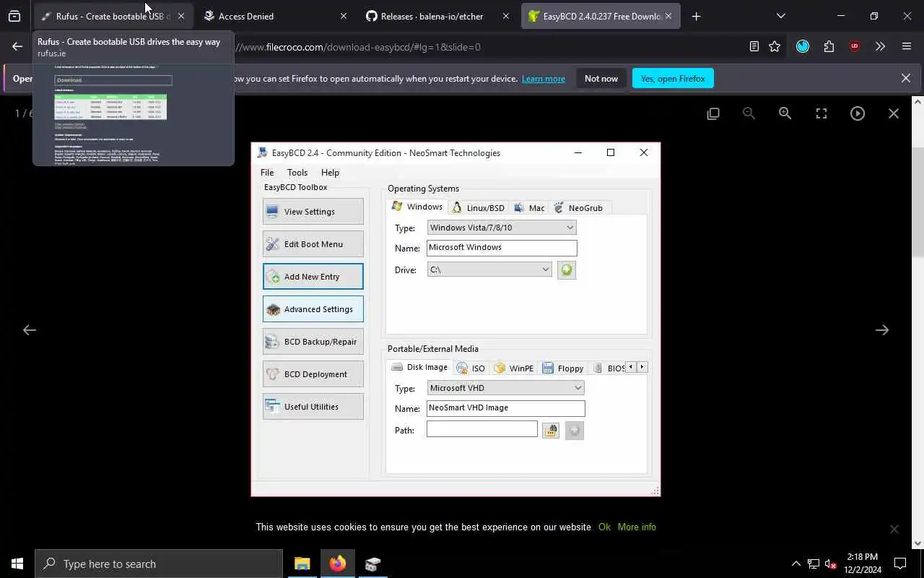Go to previous slide arrow
Image resolution: width=924 pixels, height=578 pixels.
(x=30, y=329)
